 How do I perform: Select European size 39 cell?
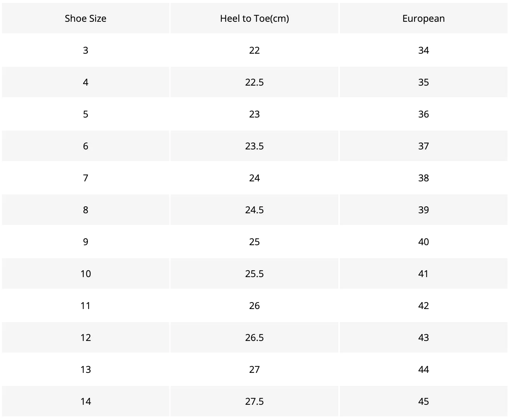[423, 210]
